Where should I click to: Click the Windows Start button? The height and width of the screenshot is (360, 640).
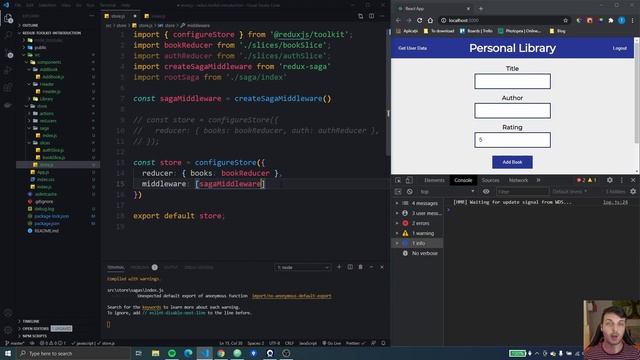[8, 353]
